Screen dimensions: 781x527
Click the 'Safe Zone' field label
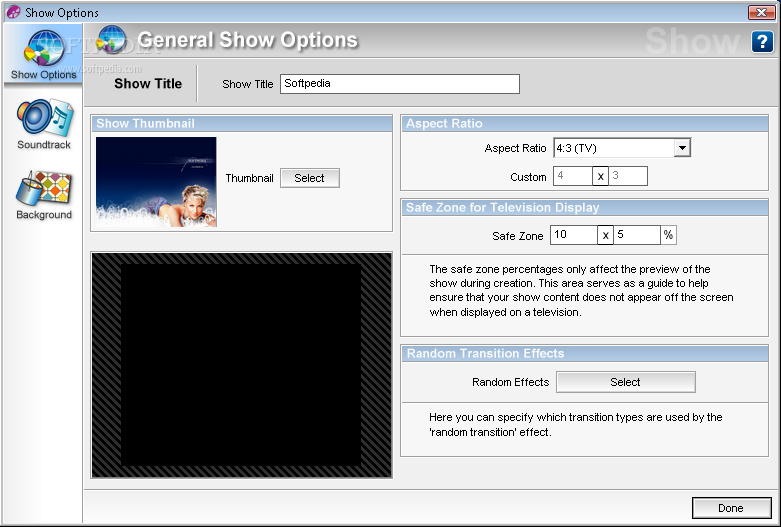(x=518, y=236)
